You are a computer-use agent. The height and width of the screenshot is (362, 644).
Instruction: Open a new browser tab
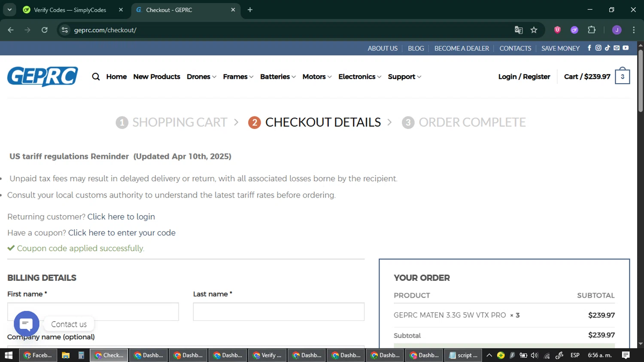(x=250, y=9)
